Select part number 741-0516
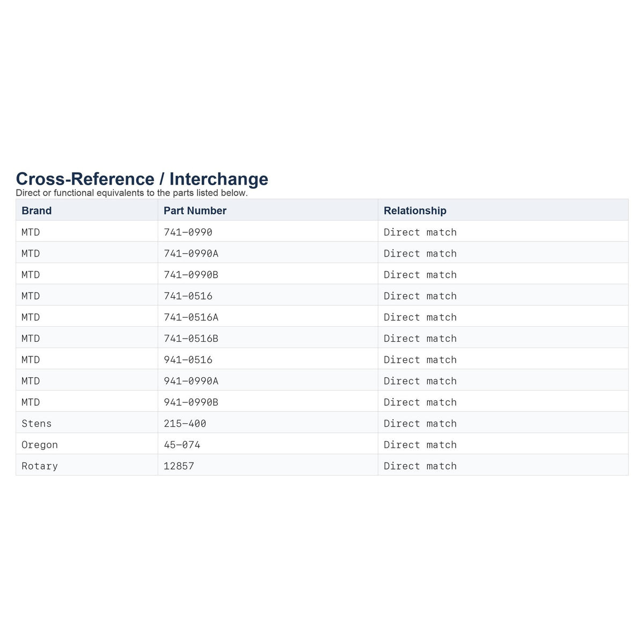The image size is (644, 644). 188,296
